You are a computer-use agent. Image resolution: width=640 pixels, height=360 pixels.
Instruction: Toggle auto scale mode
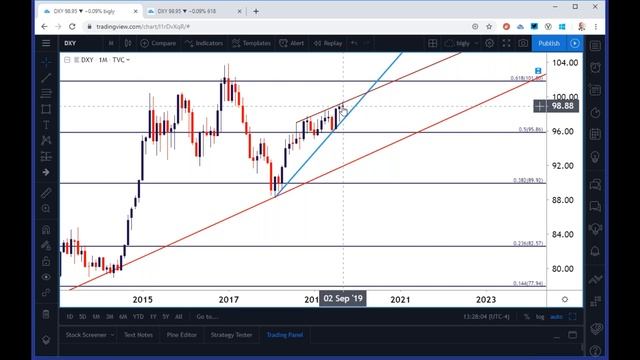[x=556, y=317]
